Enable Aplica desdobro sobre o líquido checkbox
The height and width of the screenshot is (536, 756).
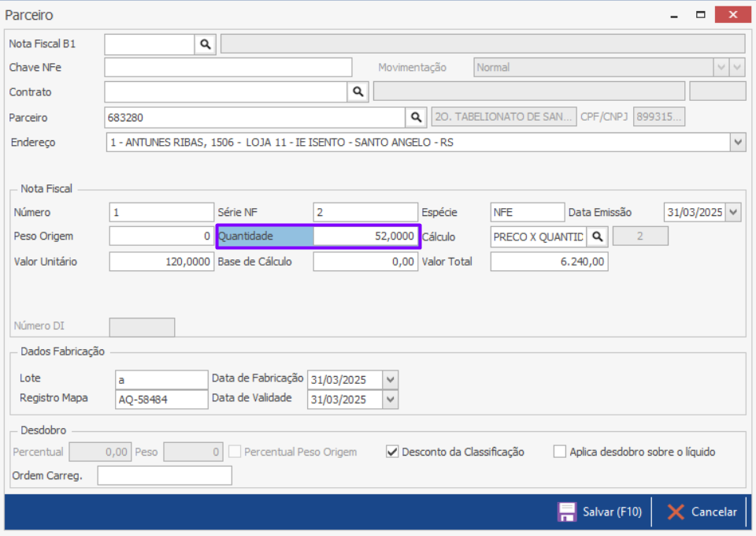point(560,452)
